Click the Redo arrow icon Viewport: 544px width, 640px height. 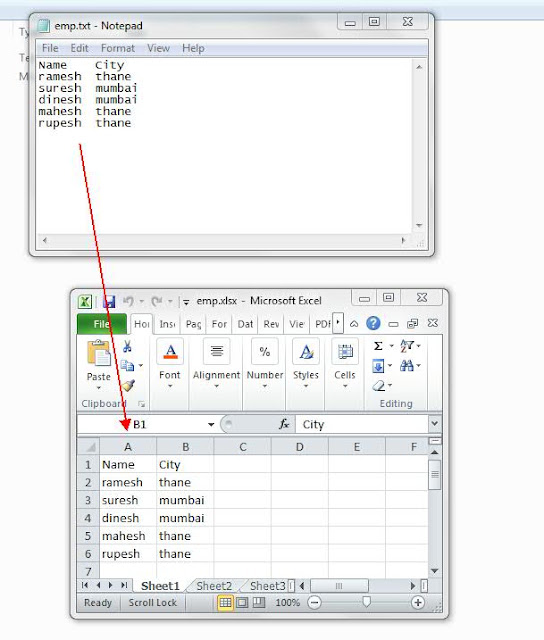(157, 301)
